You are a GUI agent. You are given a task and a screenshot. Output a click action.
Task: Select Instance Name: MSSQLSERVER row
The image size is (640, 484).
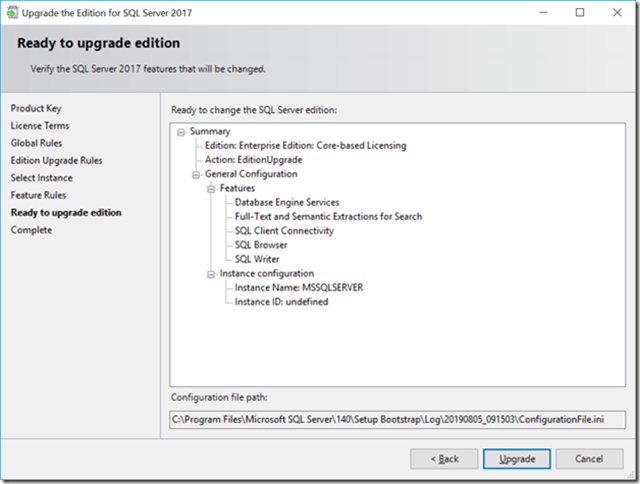click(299, 288)
